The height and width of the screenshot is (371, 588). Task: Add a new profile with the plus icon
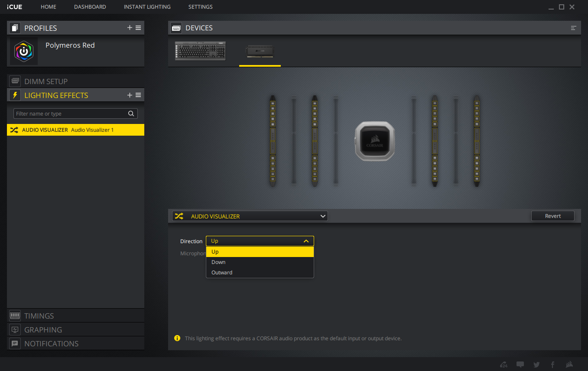pyautogui.click(x=130, y=28)
